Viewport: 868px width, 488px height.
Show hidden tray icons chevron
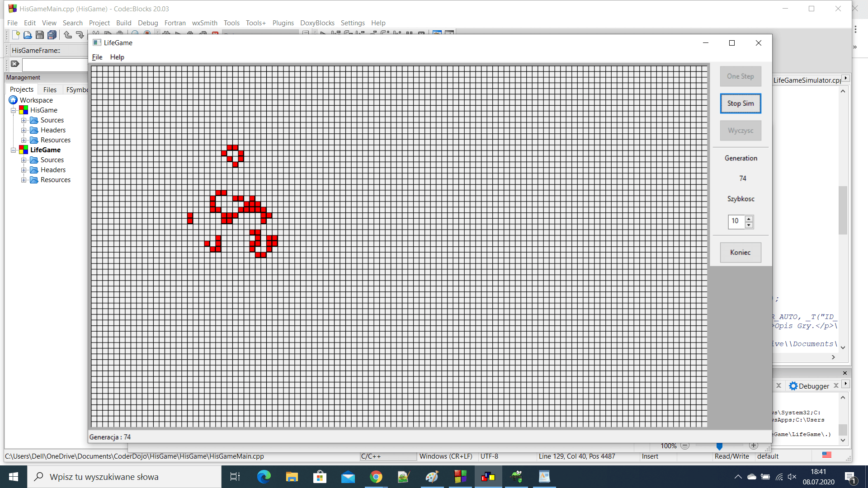click(x=738, y=477)
